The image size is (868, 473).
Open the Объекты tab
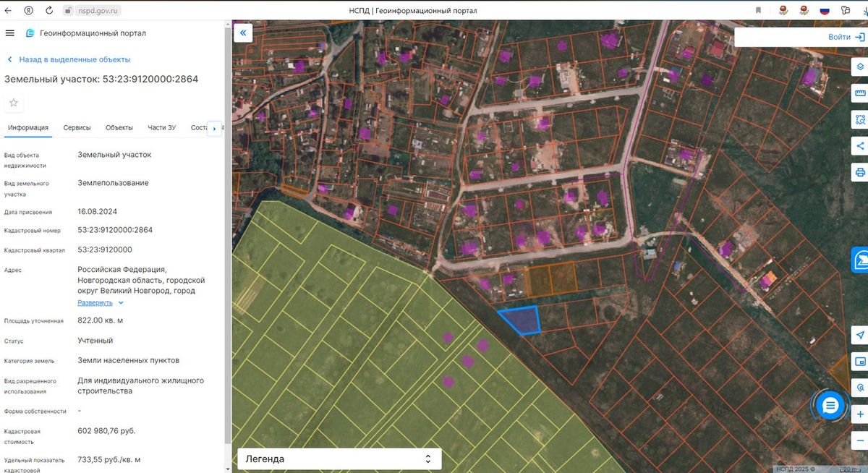pos(119,128)
